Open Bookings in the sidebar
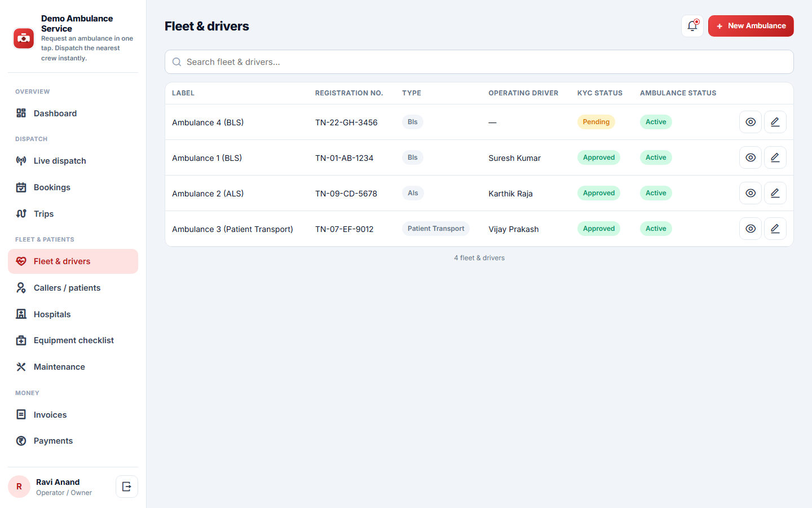812x508 pixels. click(x=73, y=187)
